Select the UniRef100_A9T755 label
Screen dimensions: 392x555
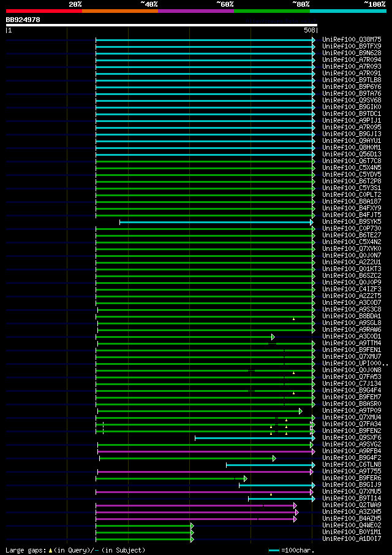tap(352, 472)
